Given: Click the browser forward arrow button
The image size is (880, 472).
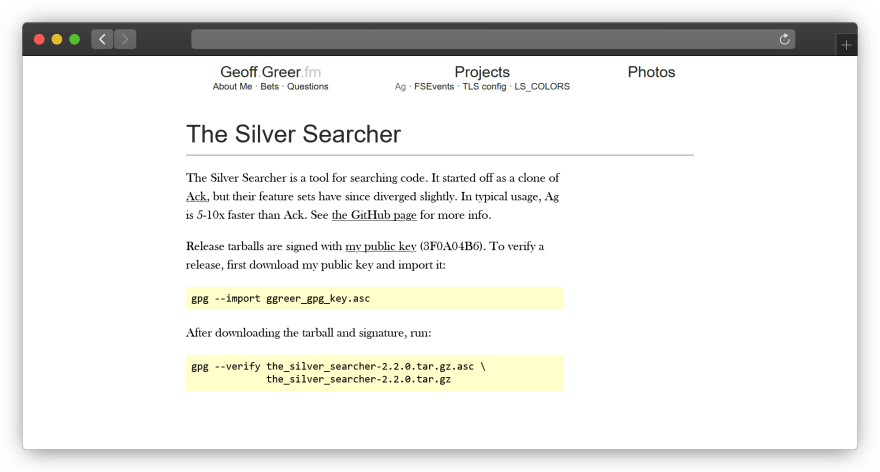Looking at the screenshot, I should (x=125, y=39).
